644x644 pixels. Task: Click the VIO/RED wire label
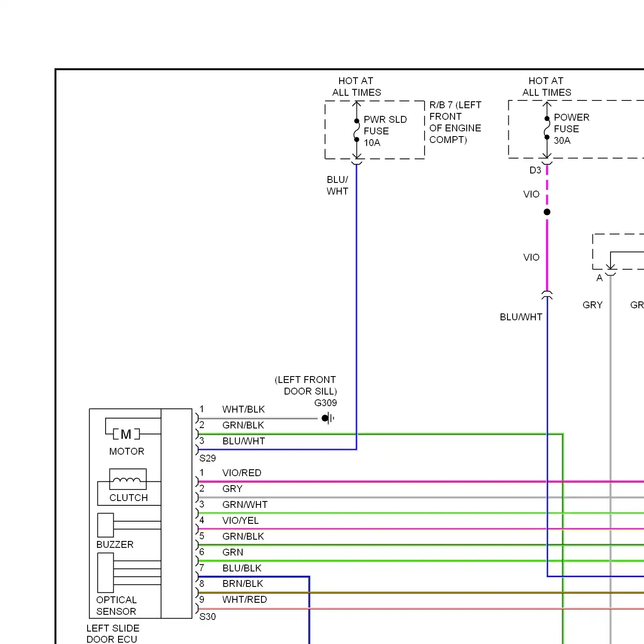pos(242,473)
